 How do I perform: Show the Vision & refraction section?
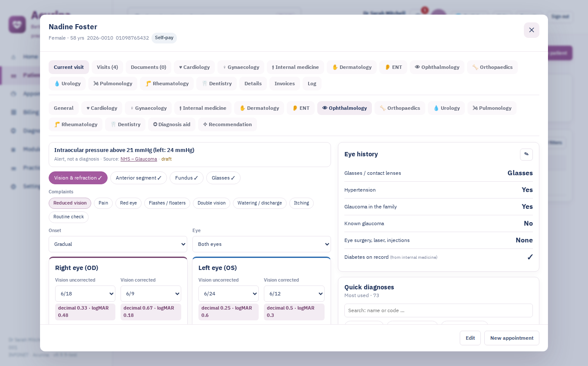78,178
